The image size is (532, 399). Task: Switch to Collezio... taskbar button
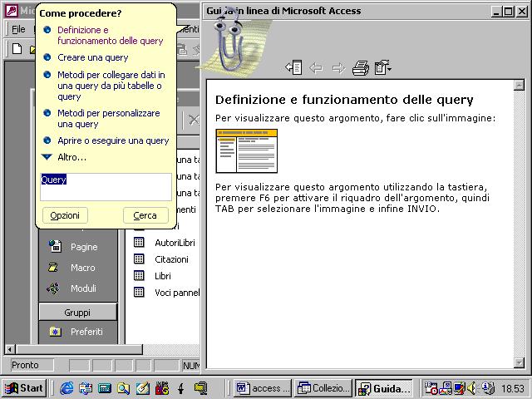(x=323, y=388)
